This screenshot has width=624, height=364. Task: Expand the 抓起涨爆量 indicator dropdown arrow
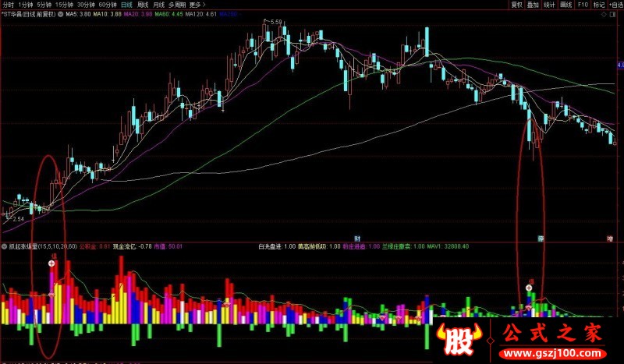tap(4, 246)
